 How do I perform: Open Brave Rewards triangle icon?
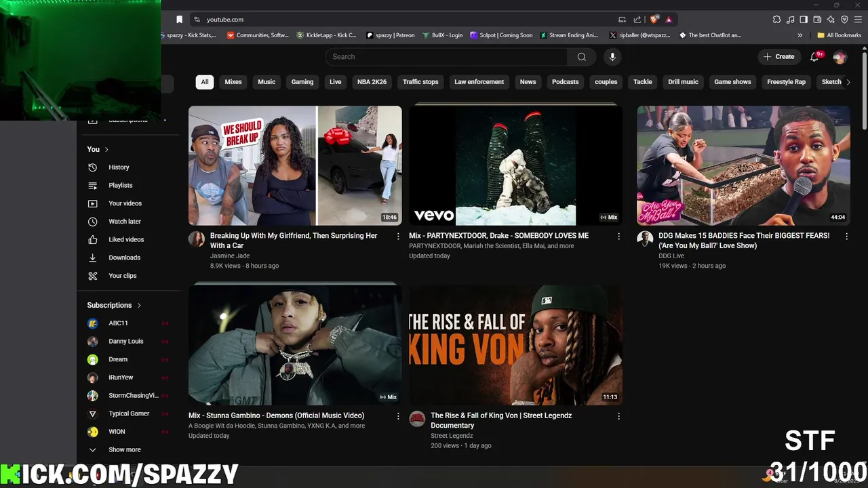tap(669, 20)
